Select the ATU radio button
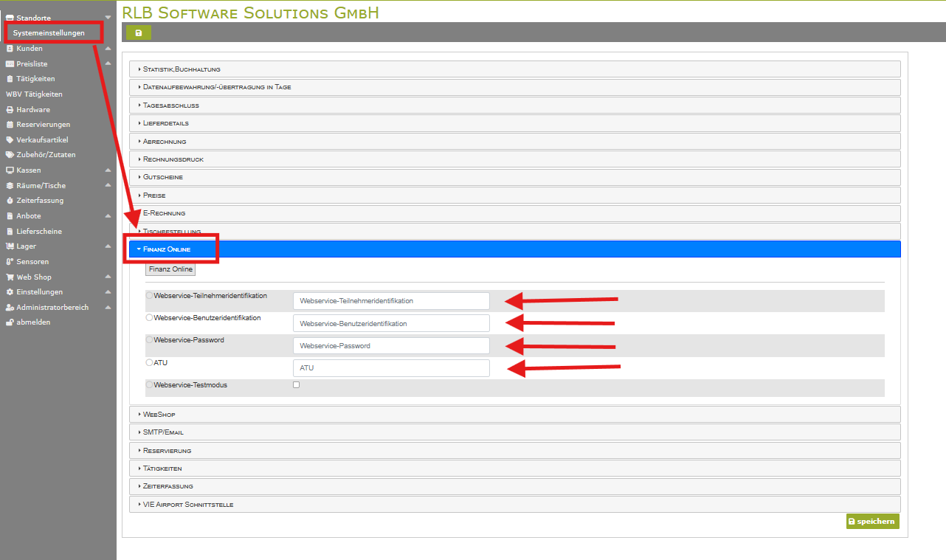The height and width of the screenshot is (560, 946). point(150,363)
